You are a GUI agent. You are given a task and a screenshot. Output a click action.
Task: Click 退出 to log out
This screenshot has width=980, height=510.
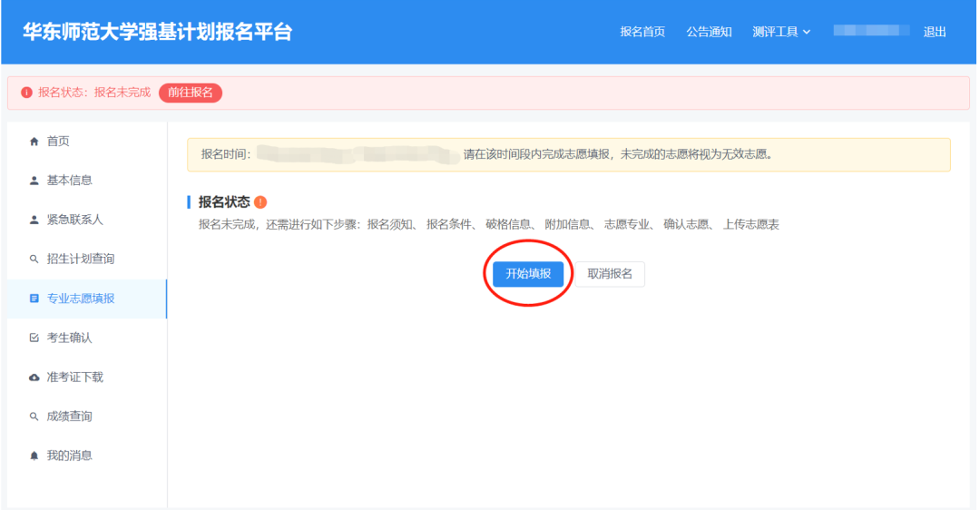point(935,32)
